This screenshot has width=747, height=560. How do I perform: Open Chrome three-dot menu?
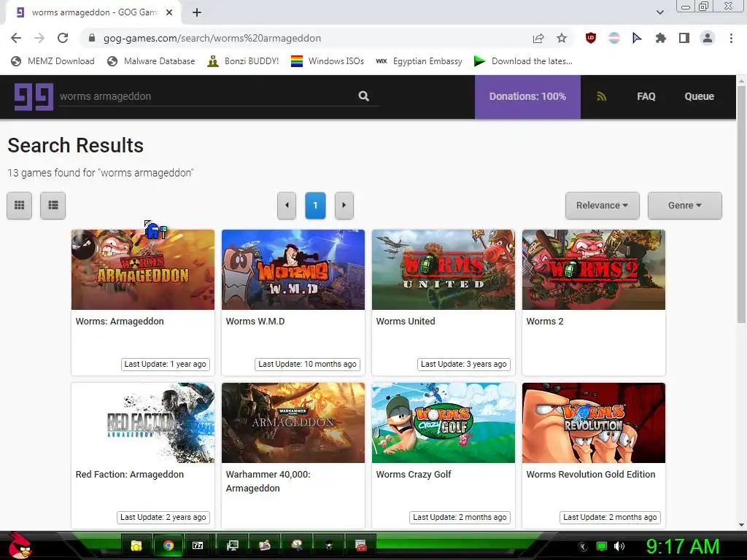pos(731,38)
